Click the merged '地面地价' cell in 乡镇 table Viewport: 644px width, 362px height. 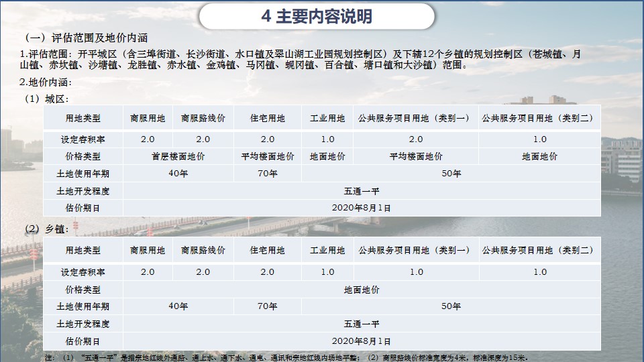pyautogui.click(x=361, y=290)
